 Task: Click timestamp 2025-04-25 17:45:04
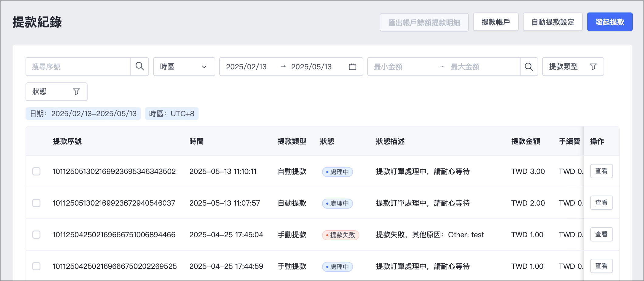[226, 234]
